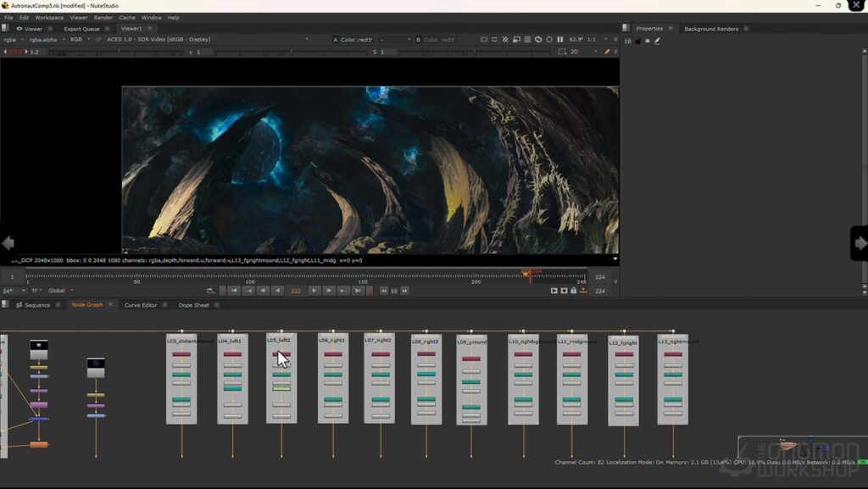Screen dimensions: 868x489
Task: Click the viewer previous arrow on left edge
Action: point(8,243)
